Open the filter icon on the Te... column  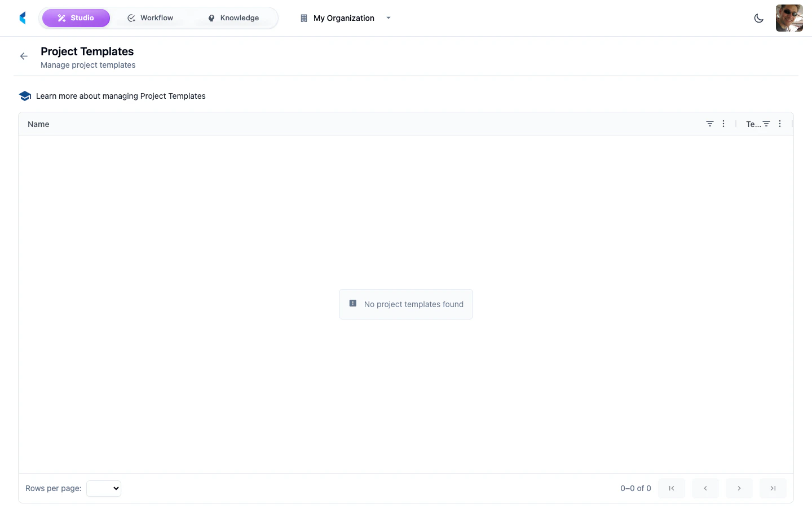(766, 124)
